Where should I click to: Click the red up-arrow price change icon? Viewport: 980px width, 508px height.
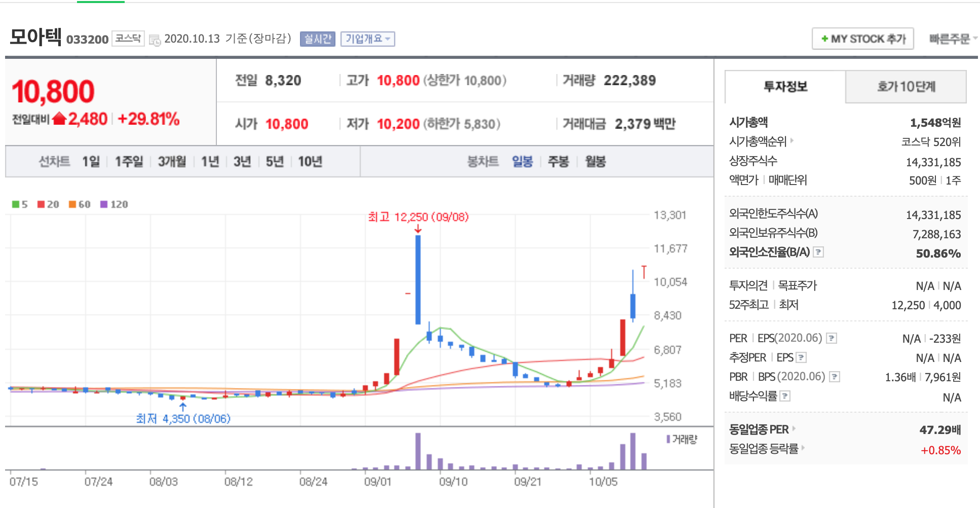pos(59,118)
